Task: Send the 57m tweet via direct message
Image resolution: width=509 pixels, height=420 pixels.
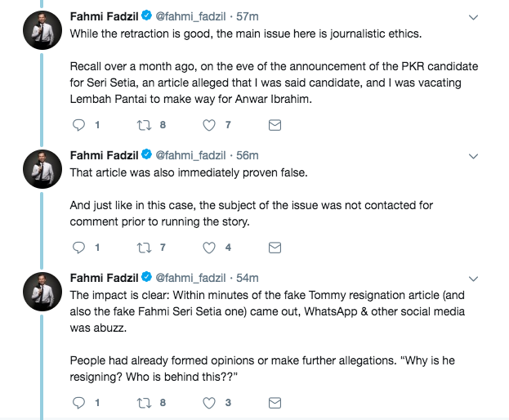Action: tap(275, 125)
